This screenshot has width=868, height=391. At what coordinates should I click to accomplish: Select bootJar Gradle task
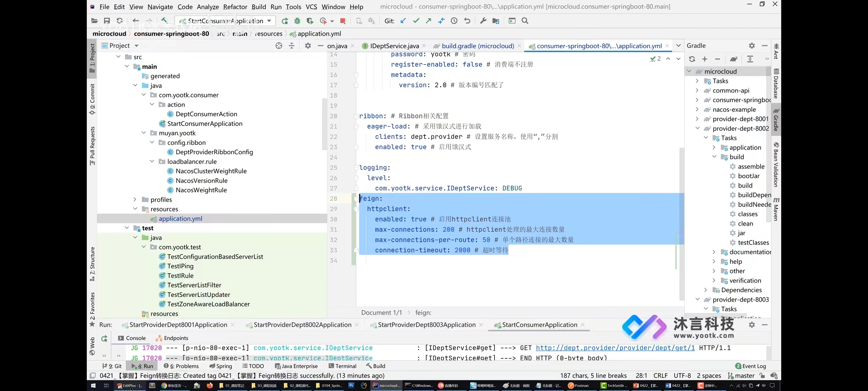(x=749, y=176)
